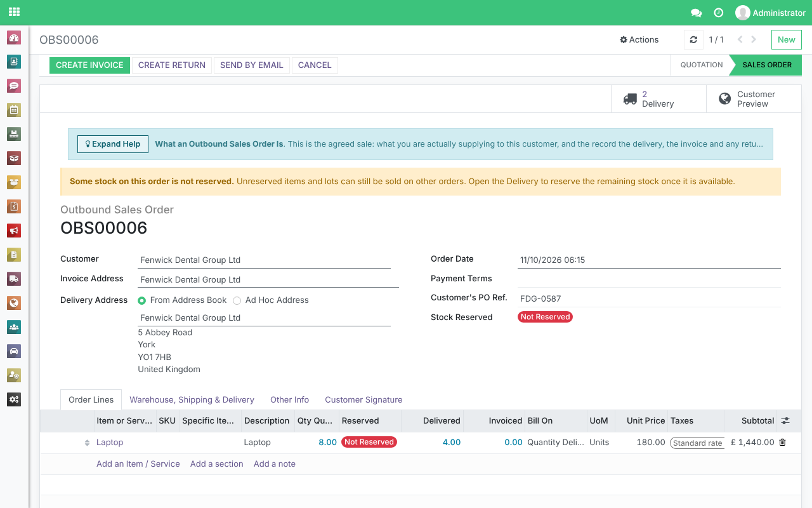This screenshot has height=508, width=812.
Task: Go to next record arrow
Action: click(x=754, y=39)
